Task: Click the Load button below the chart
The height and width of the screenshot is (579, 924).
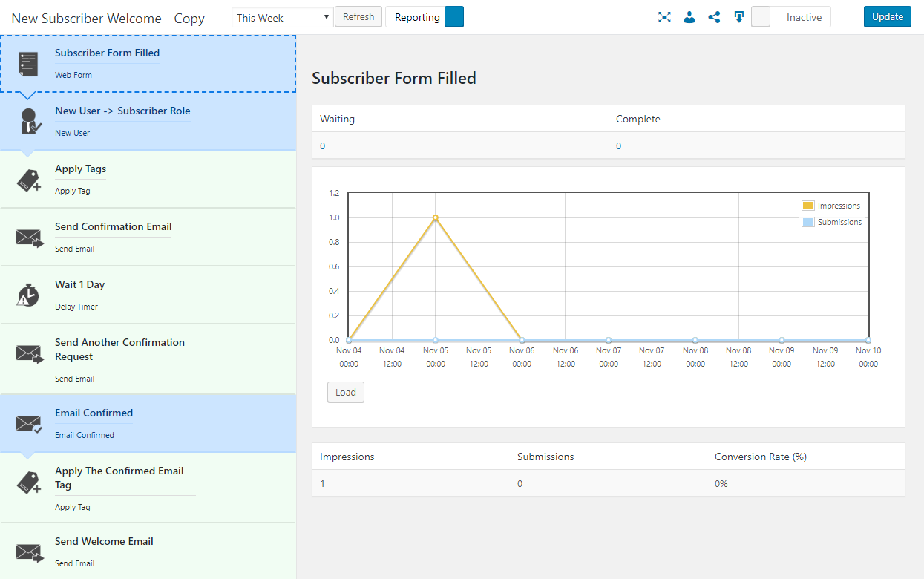Action: click(x=346, y=392)
